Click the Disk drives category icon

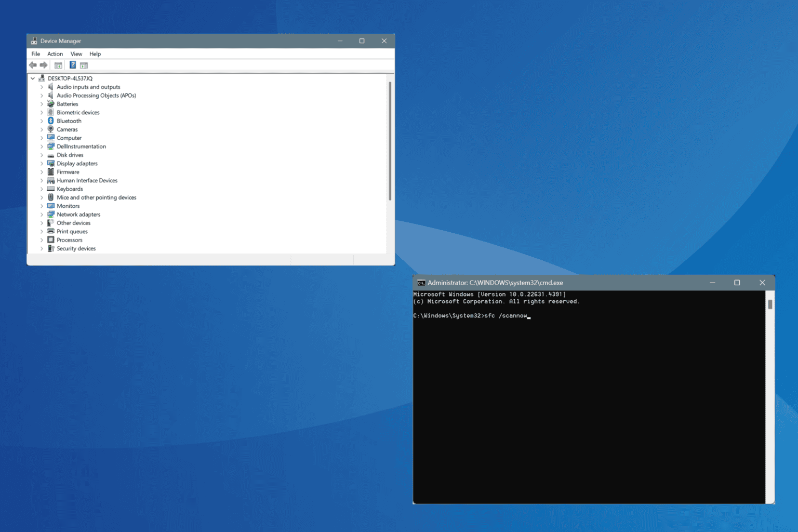[x=50, y=155]
